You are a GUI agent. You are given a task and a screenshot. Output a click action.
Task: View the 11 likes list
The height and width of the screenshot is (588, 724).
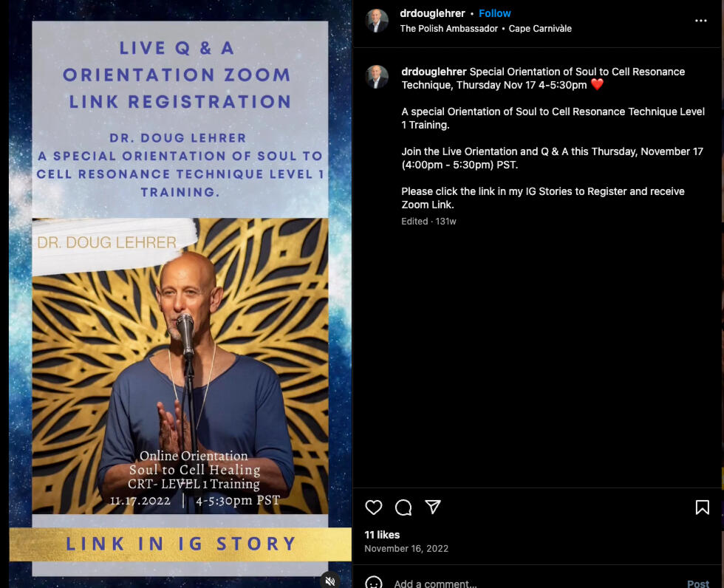pyautogui.click(x=382, y=535)
